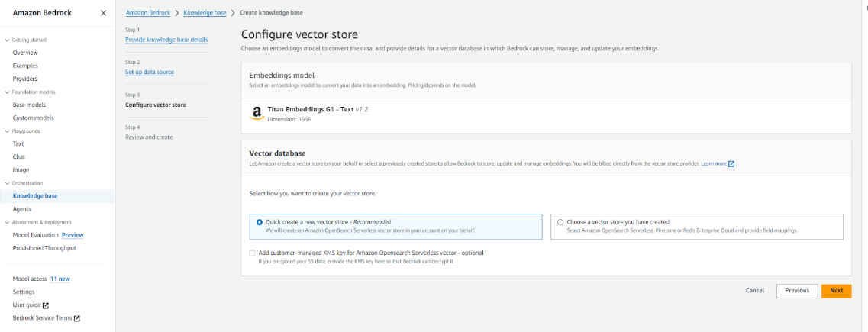This screenshot has height=332, width=868.
Task: Enable the customer-managed KMS key checkbox
Action: [x=253, y=253]
